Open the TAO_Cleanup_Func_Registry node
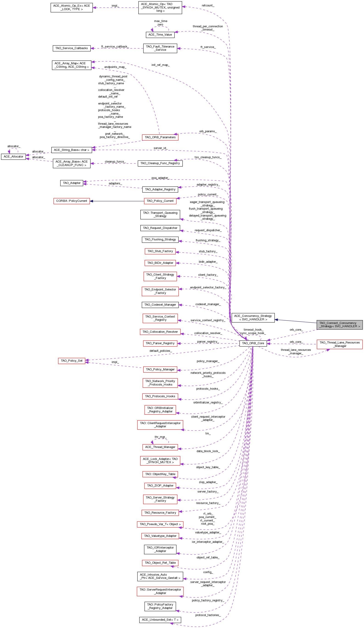The image size is (364, 628). pos(160,163)
